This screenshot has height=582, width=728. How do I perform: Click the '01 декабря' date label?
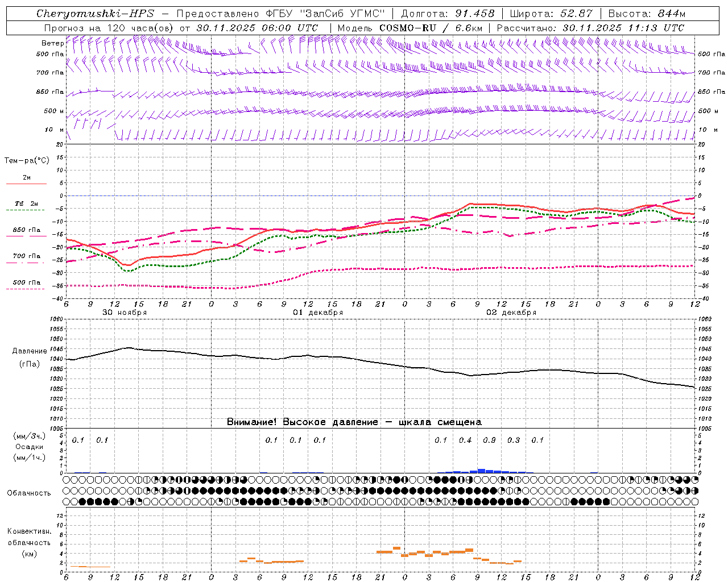(318, 313)
